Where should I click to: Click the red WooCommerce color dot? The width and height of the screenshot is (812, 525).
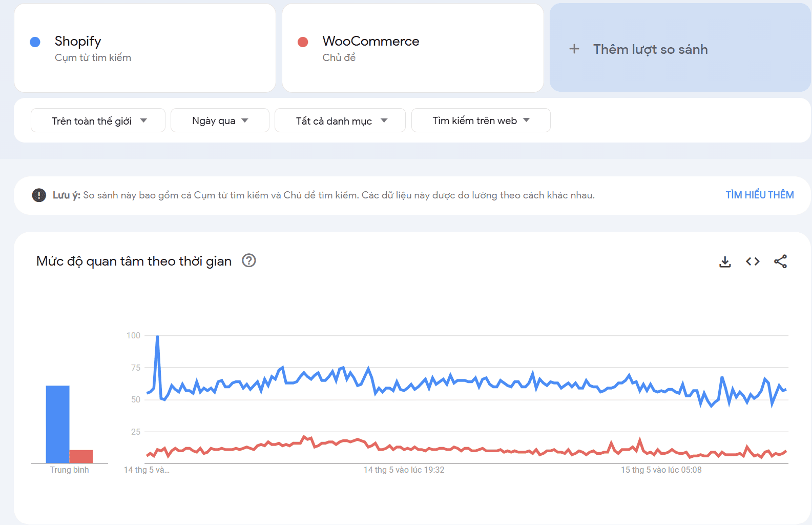click(x=303, y=42)
